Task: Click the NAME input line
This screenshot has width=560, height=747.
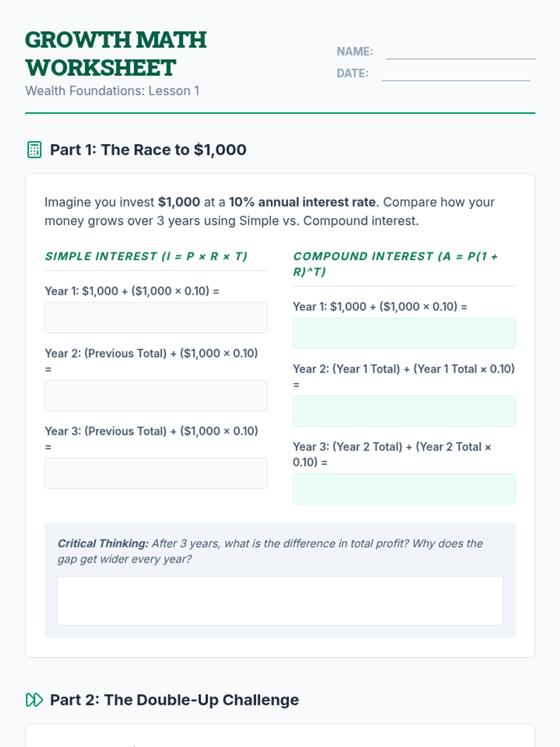Action: coord(460,52)
